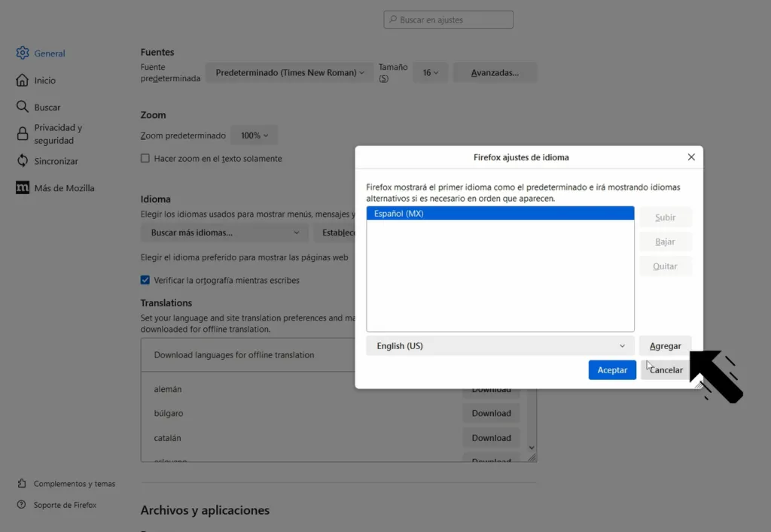This screenshot has height=532, width=771.
Task: Click the Sincronizar arrows icon
Action: point(22,160)
